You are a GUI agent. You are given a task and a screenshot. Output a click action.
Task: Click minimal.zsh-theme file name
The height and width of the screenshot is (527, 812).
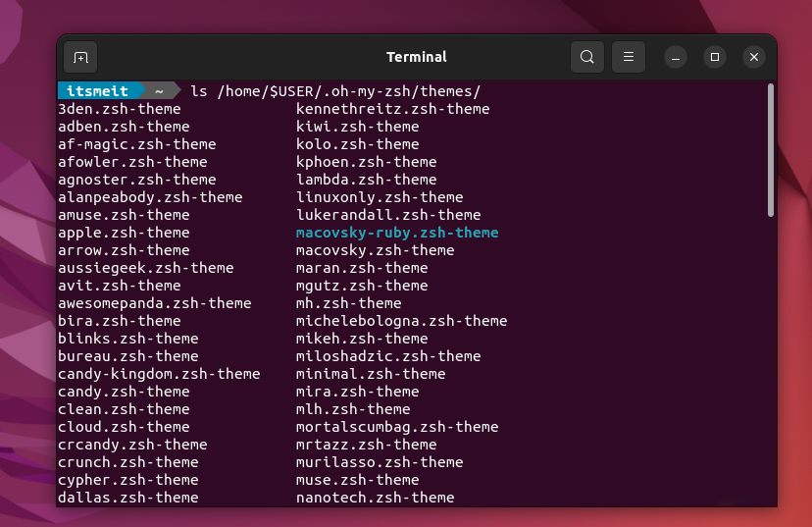click(x=371, y=374)
